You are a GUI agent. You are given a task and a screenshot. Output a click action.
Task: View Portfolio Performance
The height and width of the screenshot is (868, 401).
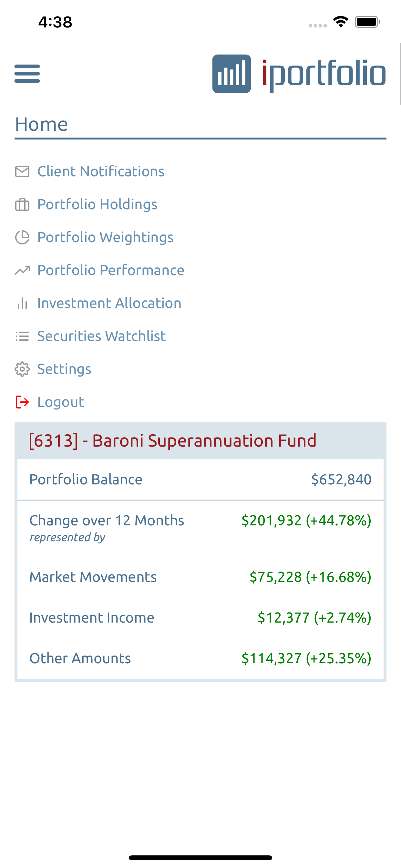110,270
